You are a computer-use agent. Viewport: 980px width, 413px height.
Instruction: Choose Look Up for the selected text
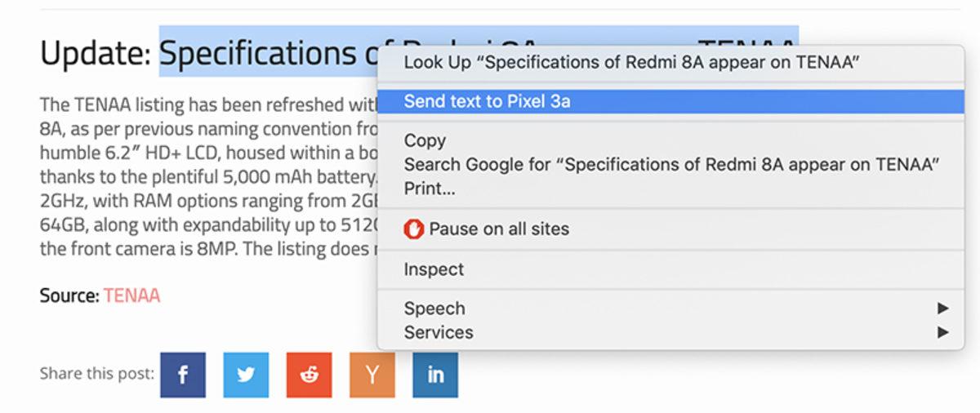click(631, 62)
